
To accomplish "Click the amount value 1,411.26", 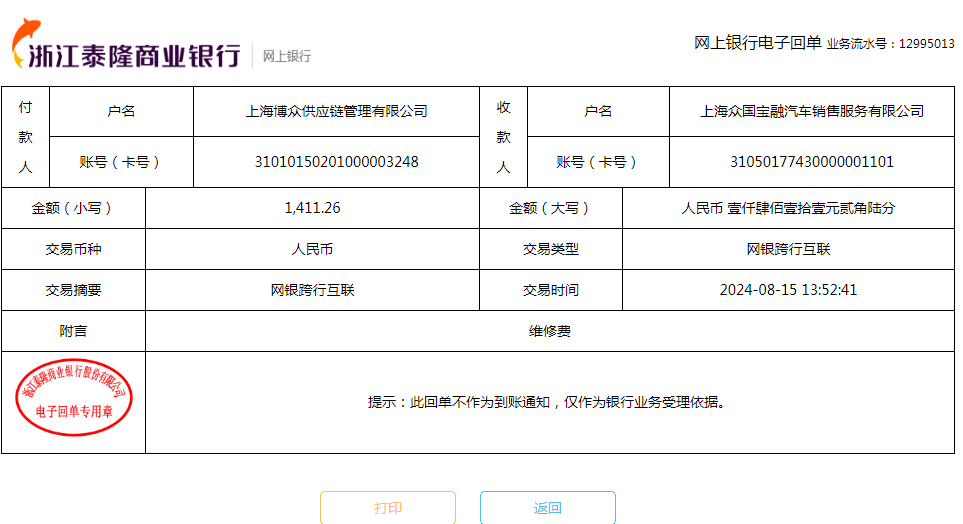I will (312, 208).
